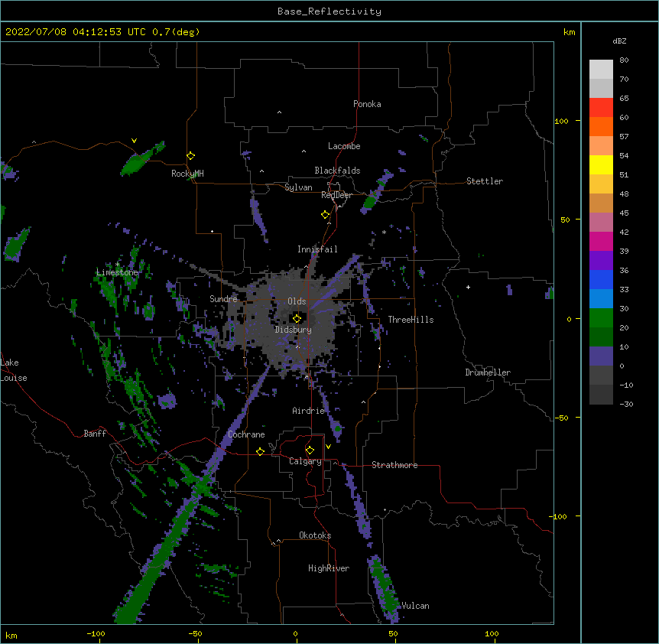
Task: Click the Drumheller label
Action: click(488, 372)
